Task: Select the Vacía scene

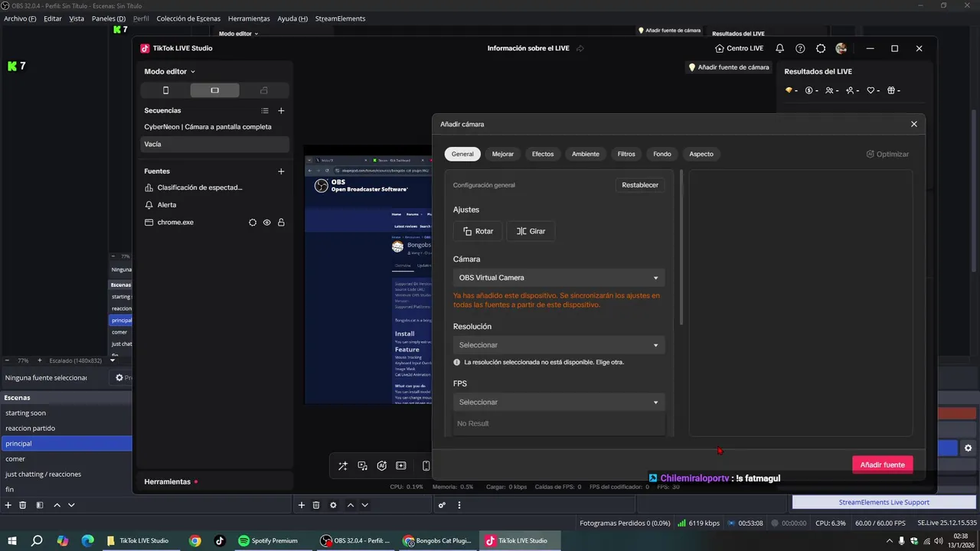Action: point(213,144)
